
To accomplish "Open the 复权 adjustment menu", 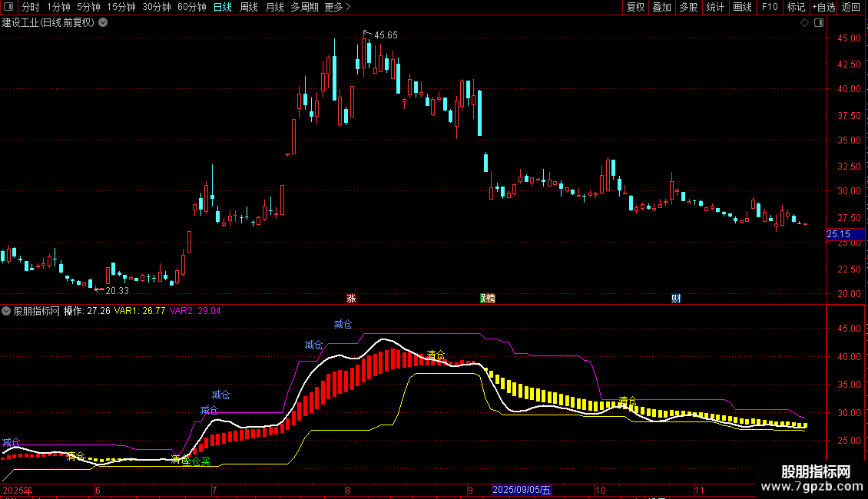I will click(x=635, y=7).
